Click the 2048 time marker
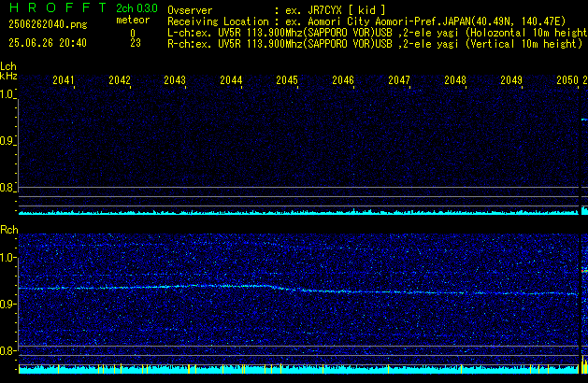The height and width of the screenshot is (383, 588). 455,80
